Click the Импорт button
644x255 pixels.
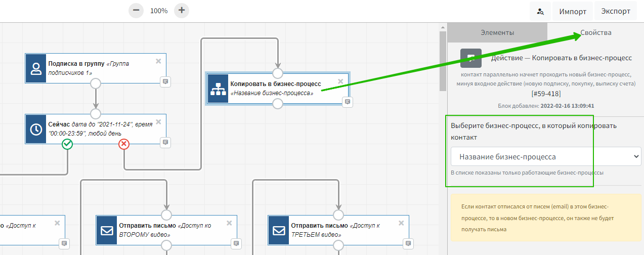(x=573, y=12)
